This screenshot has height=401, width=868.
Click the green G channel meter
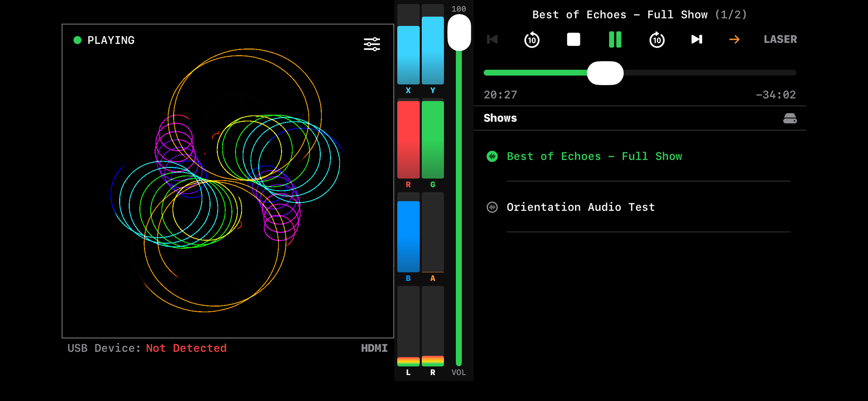(x=433, y=138)
